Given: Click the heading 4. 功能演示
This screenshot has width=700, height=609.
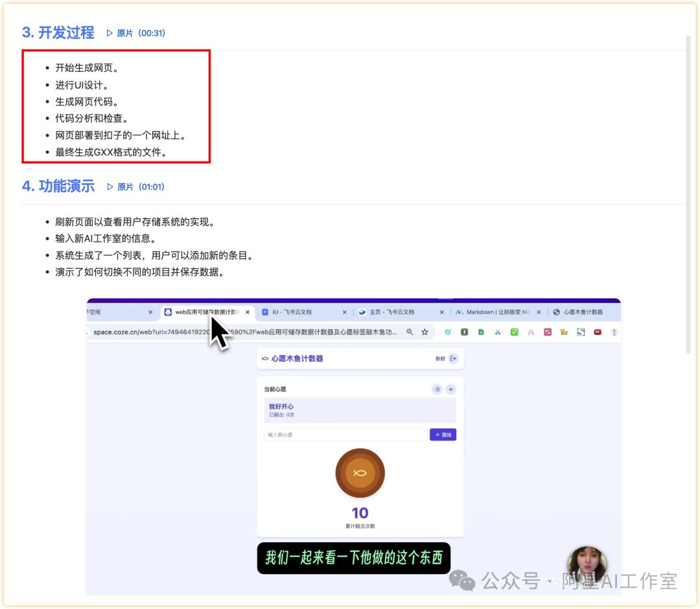Looking at the screenshot, I should pyautogui.click(x=58, y=186).
